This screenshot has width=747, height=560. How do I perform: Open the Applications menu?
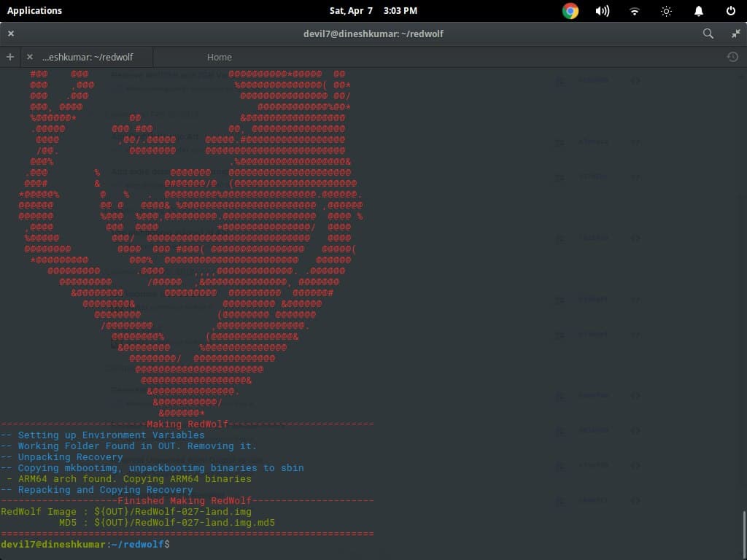click(34, 10)
